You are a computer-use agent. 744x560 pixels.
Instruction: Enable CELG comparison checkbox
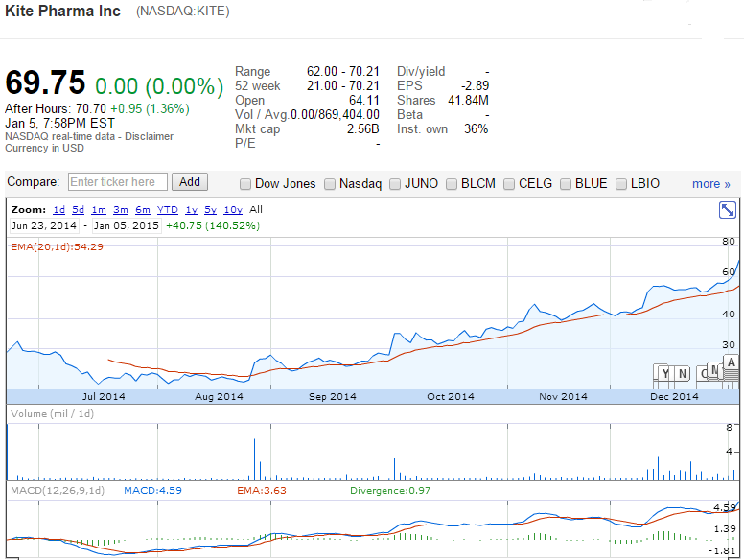(509, 184)
